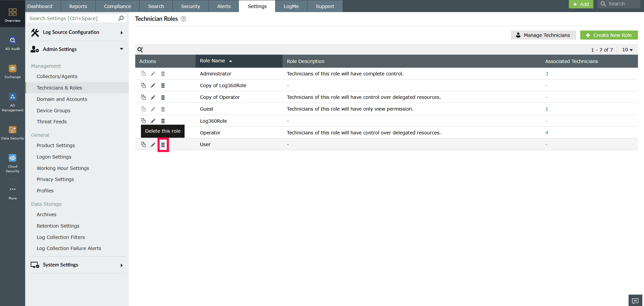
Task: Click the More icon in module sidebar
Action: [12, 191]
